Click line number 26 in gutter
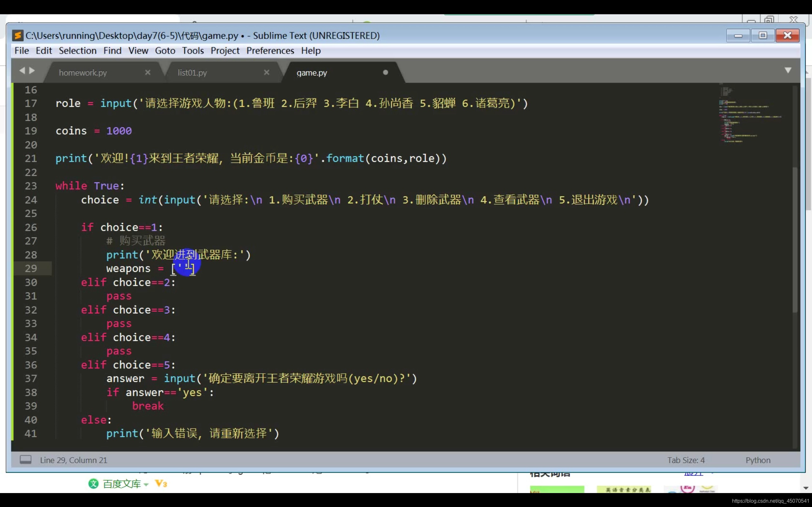Viewport: 812px width, 507px height. (31, 227)
